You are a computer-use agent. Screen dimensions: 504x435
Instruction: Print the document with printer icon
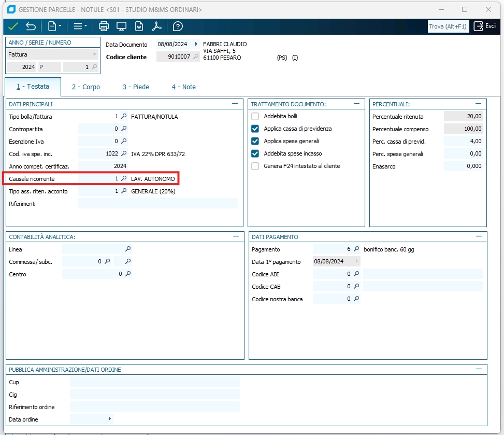tap(104, 26)
